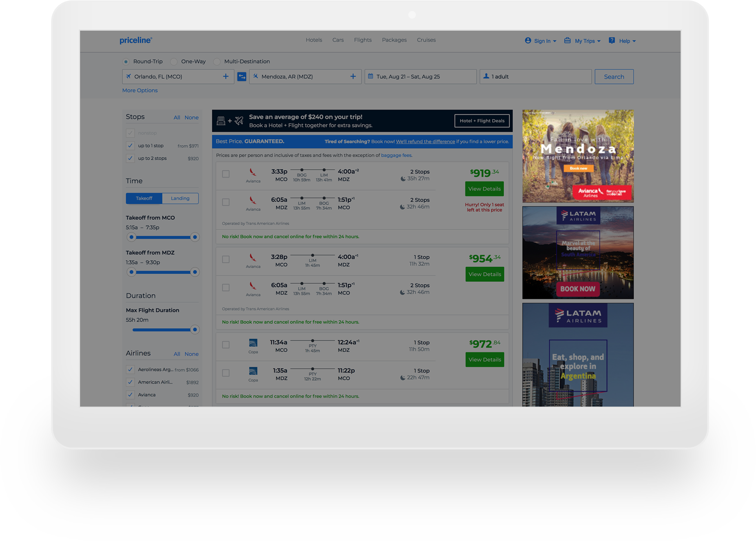This screenshot has height=541, width=756.
Task: Select the Round-Trip radio button
Action: coord(126,62)
